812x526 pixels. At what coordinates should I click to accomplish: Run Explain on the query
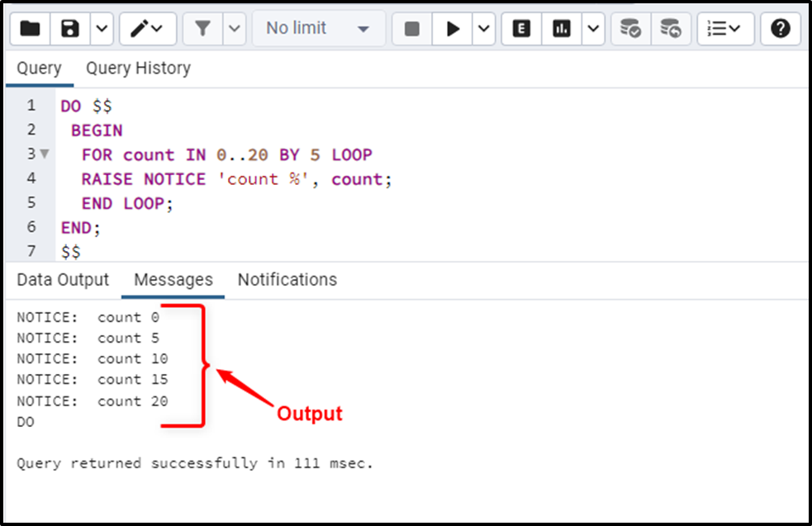521,29
